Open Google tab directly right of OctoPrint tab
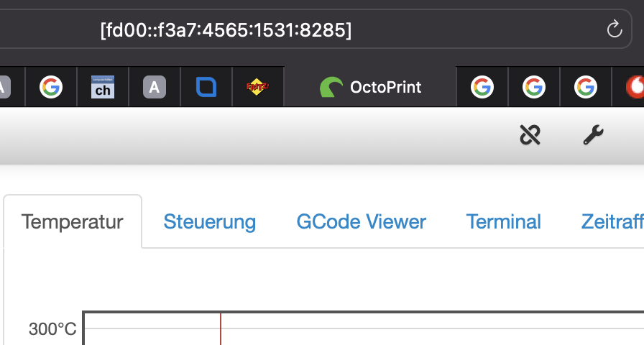644x345 pixels. 482,88
